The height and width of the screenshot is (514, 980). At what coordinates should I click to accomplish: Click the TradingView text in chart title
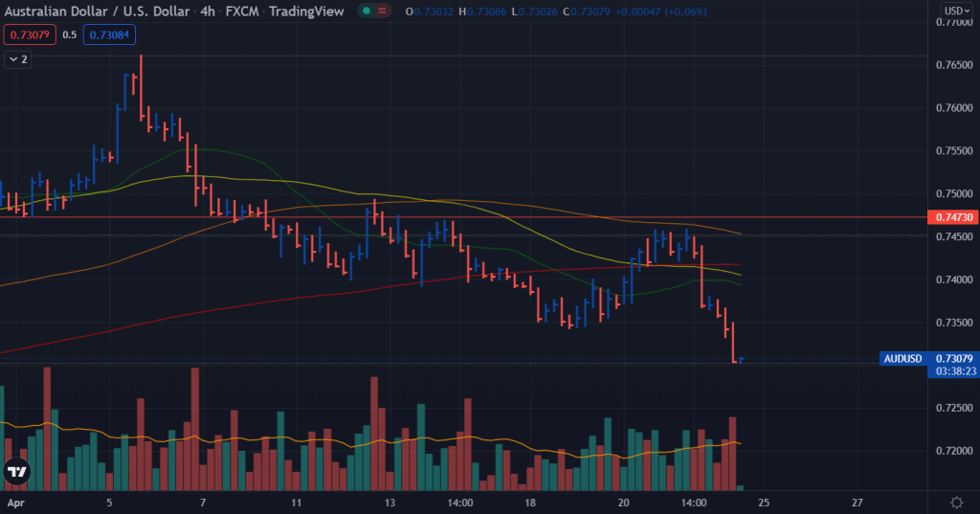306,11
